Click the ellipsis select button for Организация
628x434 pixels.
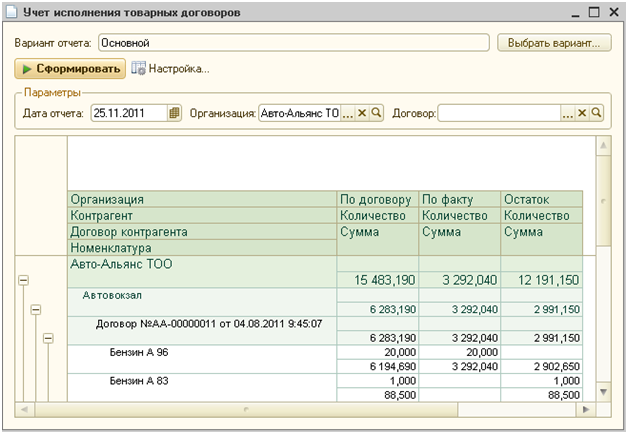coord(348,114)
